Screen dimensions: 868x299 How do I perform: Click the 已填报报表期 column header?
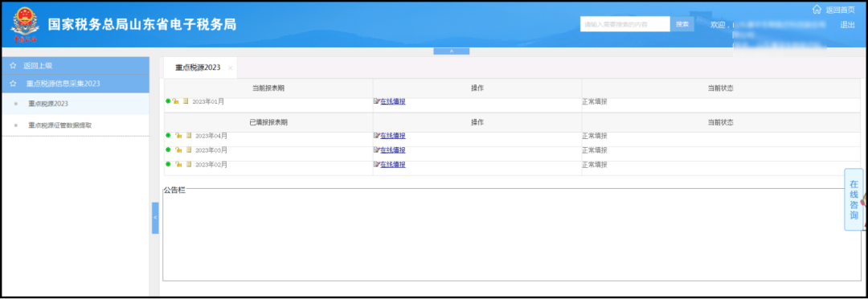pyautogui.click(x=268, y=122)
